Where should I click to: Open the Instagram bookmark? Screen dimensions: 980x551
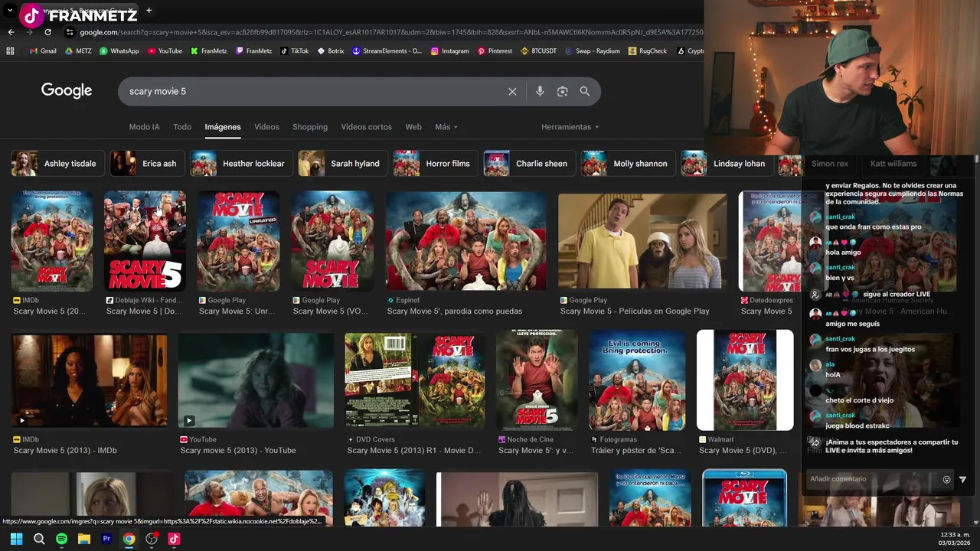click(x=449, y=51)
